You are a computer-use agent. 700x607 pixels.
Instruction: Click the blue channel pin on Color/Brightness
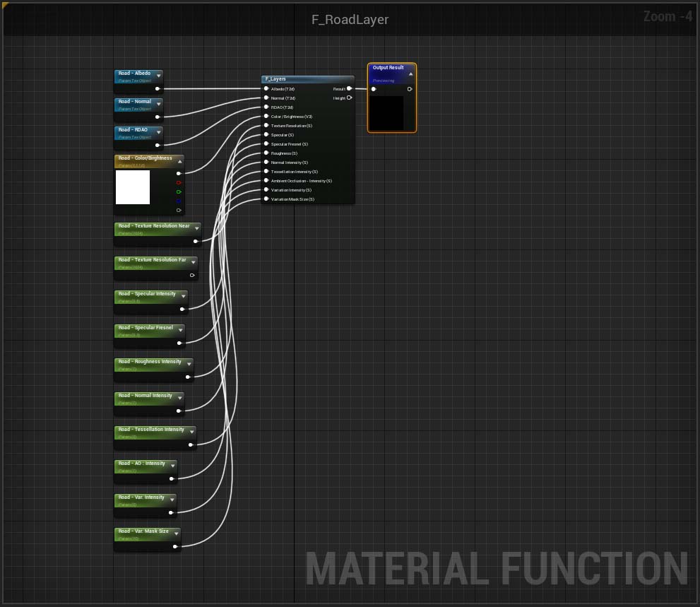(179, 201)
